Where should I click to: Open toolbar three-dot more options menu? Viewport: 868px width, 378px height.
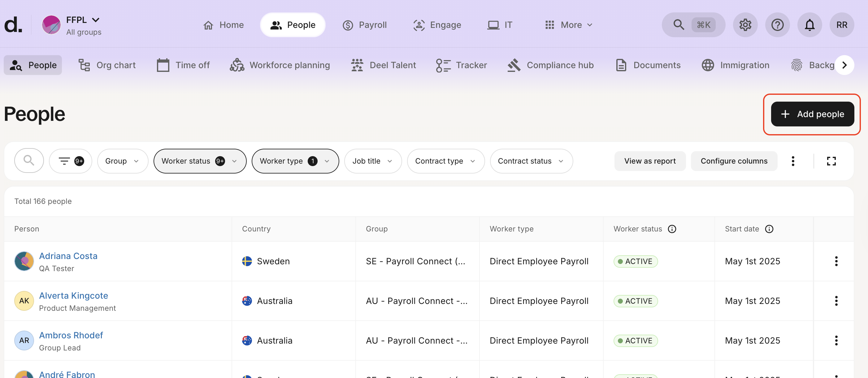tap(793, 161)
